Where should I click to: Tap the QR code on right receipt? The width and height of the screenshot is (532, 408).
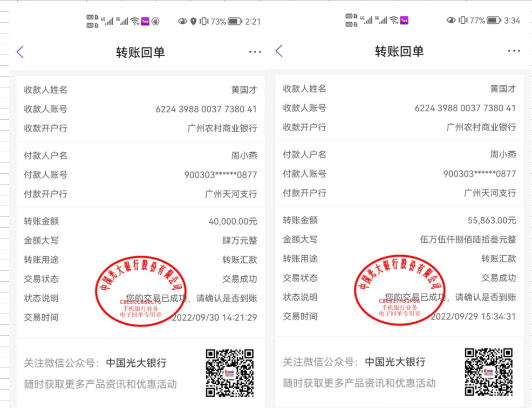point(489,371)
